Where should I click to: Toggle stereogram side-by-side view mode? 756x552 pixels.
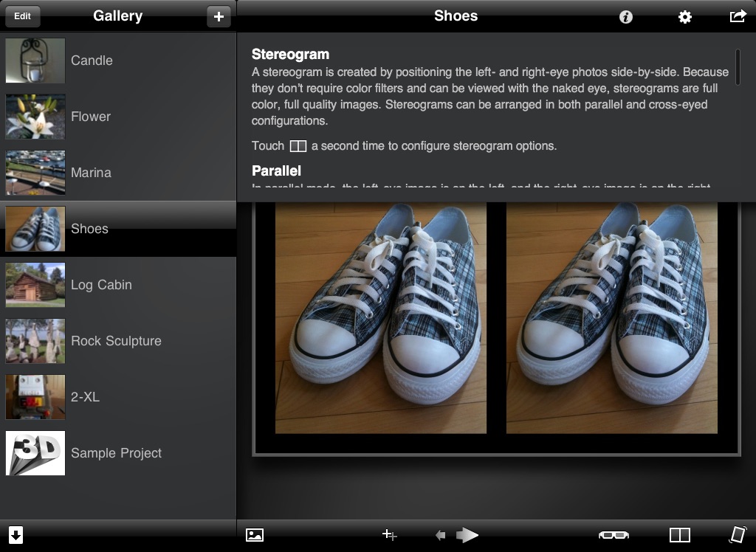click(x=680, y=534)
